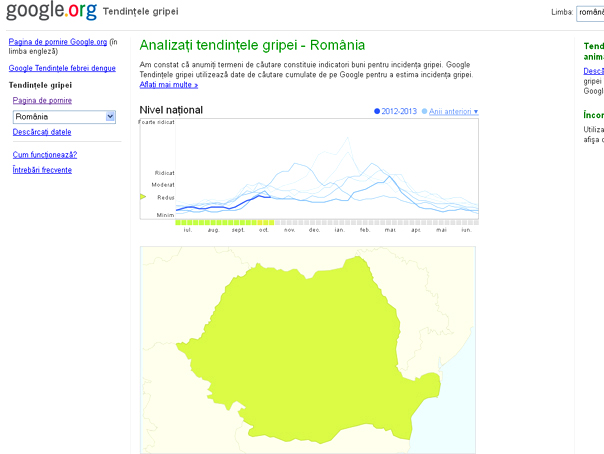The height and width of the screenshot is (454, 604).
Task: Open Google Tendințele febrei dengue link
Action: pos(62,68)
